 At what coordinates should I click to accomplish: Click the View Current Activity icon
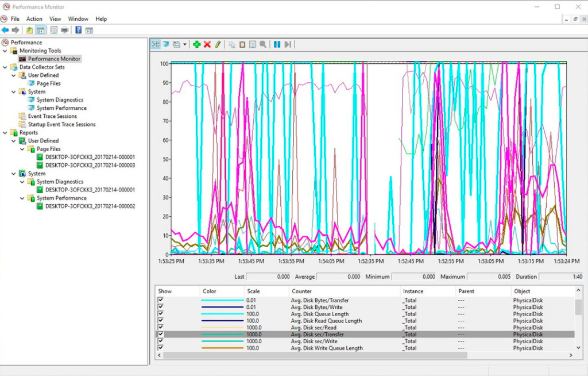155,44
